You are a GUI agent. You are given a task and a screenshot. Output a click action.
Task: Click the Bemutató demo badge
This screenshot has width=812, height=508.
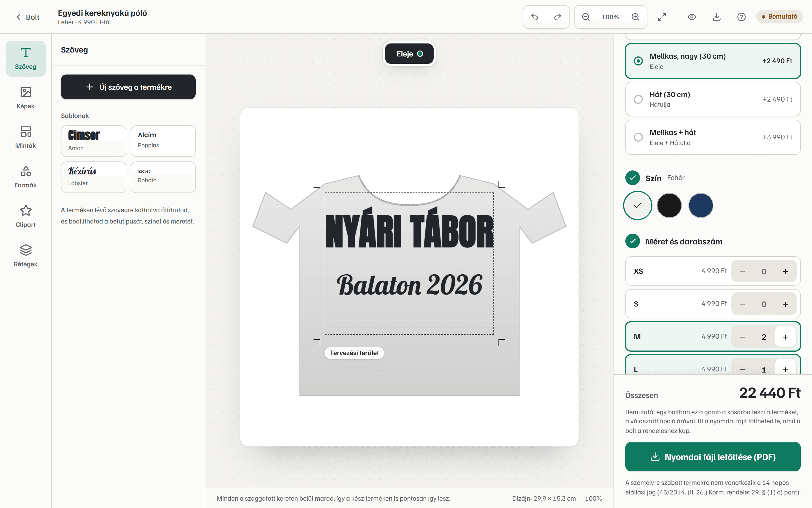pyautogui.click(x=779, y=16)
